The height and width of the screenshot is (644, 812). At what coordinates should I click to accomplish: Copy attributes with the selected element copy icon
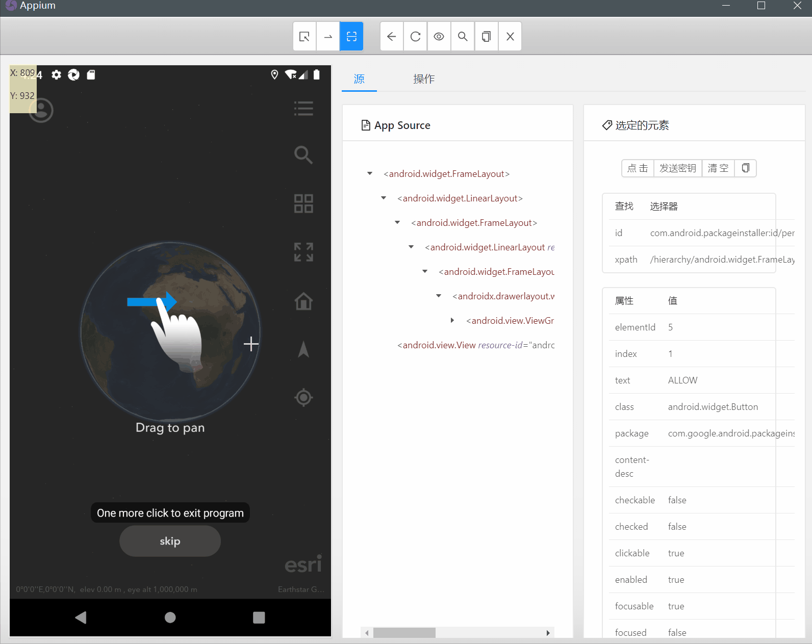click(746, 168)
